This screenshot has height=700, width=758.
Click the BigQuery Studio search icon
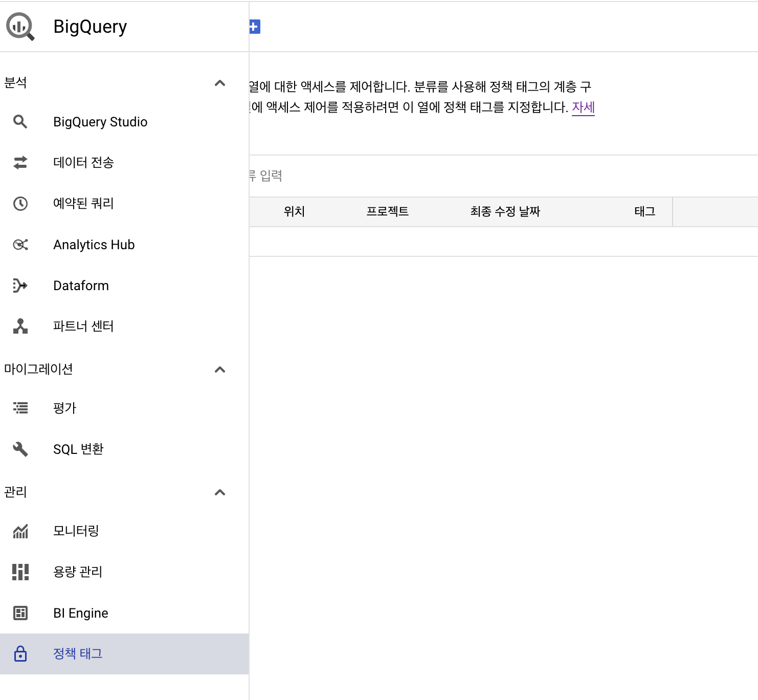tap(20, 122)
